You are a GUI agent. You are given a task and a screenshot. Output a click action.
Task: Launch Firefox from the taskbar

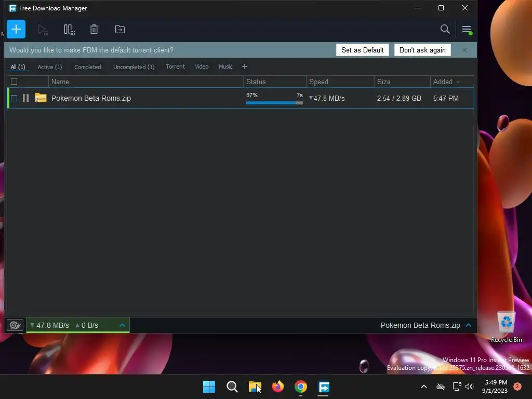[x=278, y=387]
